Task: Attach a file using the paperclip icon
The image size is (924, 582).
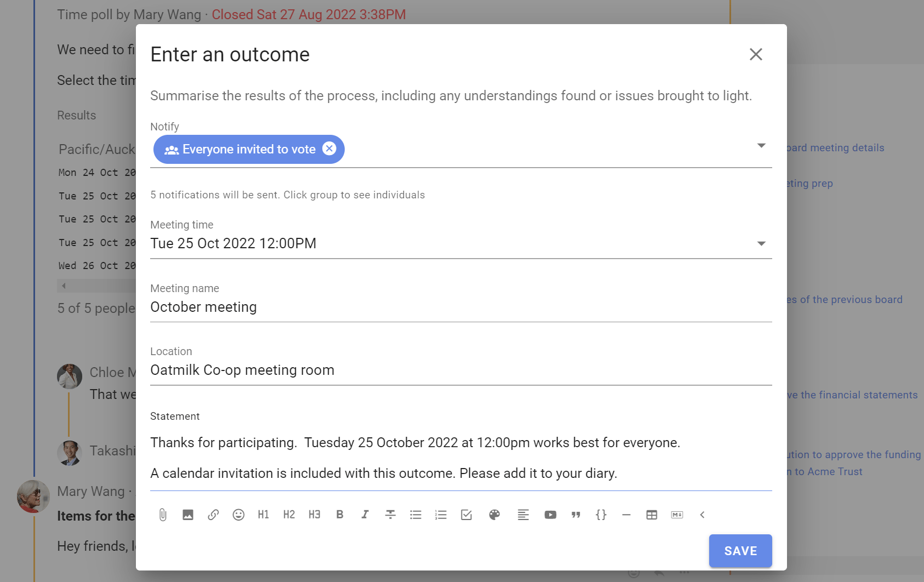Action: pyautogui.click(x=163, y=515)
